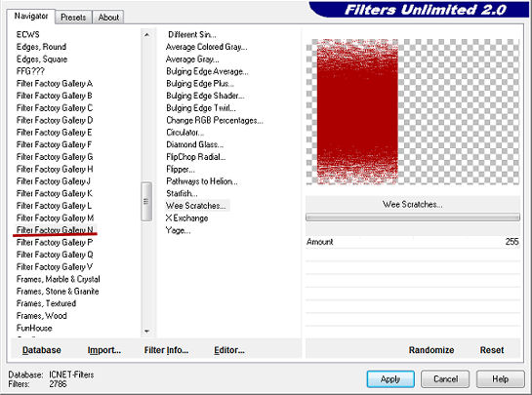The width and height of the screenshot is (532, 395).
Task: Click the Apply button
Action: 390,378
